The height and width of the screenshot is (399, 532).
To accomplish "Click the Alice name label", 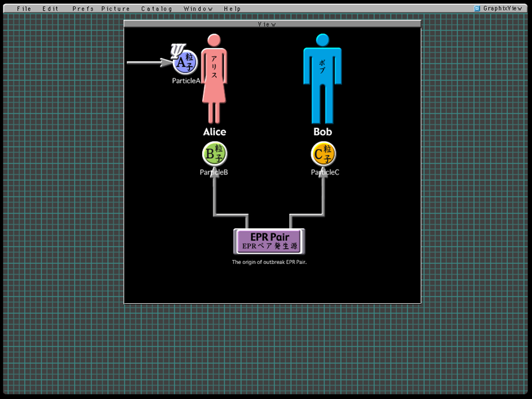I will point(214,132).
